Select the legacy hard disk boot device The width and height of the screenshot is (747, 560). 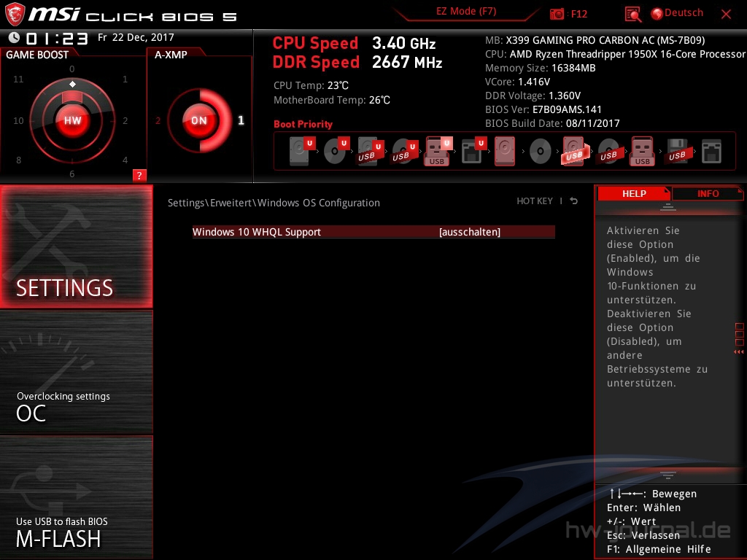505,151
